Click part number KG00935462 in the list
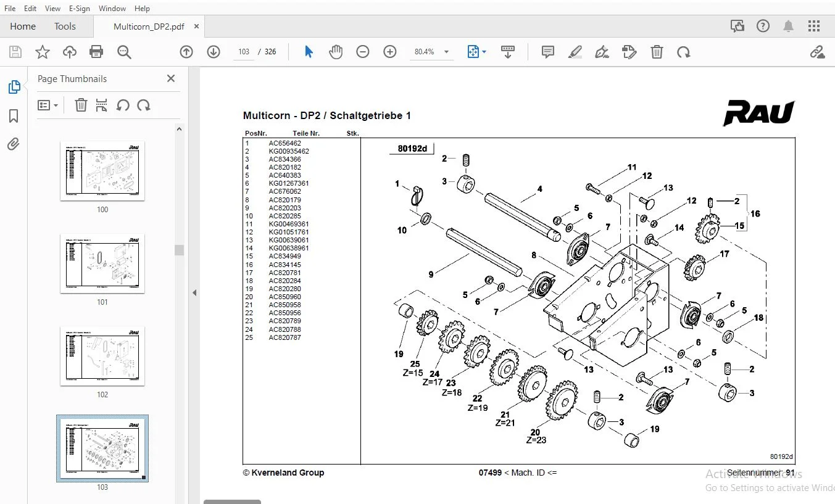 289,151
